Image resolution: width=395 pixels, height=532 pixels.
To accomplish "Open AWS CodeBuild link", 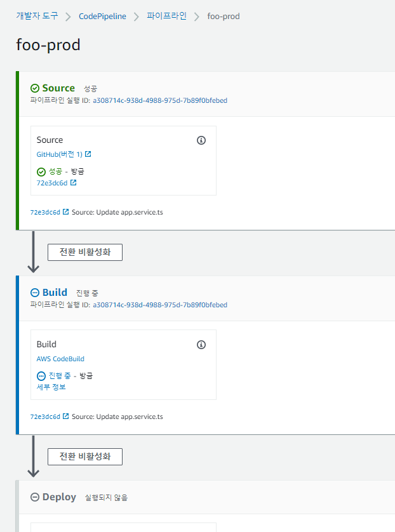I will [x=60, y=359].
